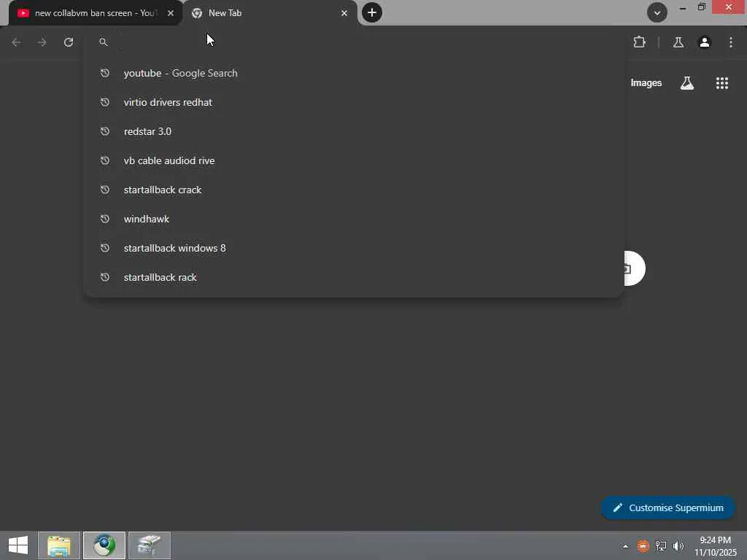Select the startallback crack suggestion
747x560 pixels.
coord(354,190)
